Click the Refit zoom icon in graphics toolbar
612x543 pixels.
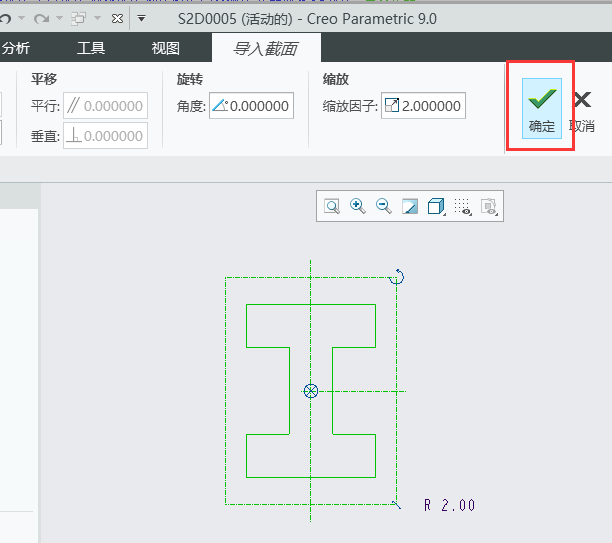pos(332,206)
